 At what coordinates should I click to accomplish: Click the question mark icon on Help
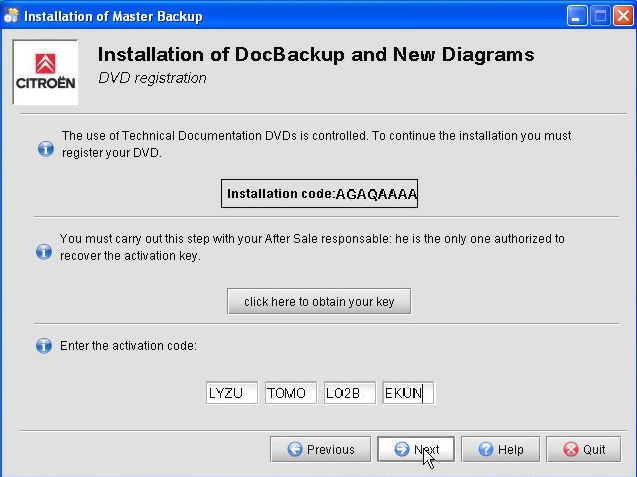click(485, 450)
